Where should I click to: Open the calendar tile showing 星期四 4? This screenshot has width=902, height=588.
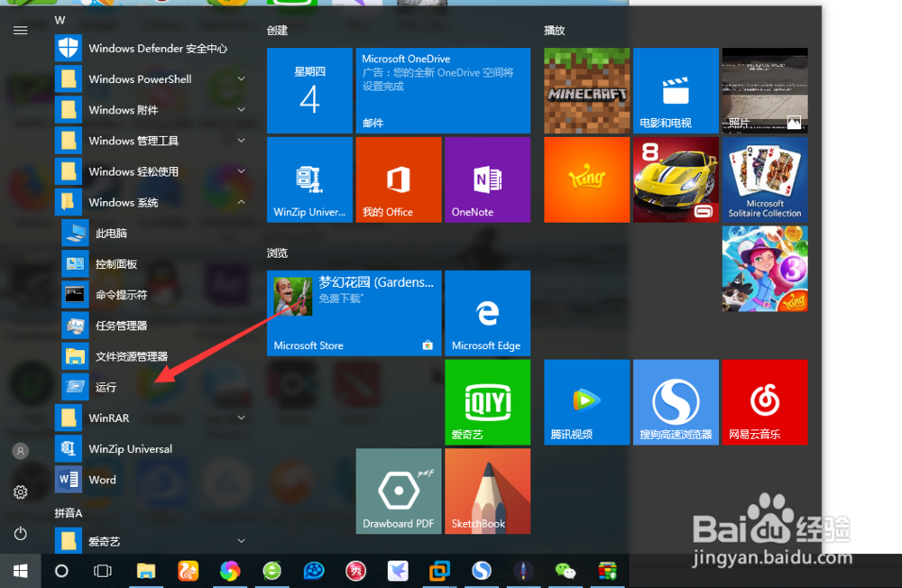click(309, 91)
